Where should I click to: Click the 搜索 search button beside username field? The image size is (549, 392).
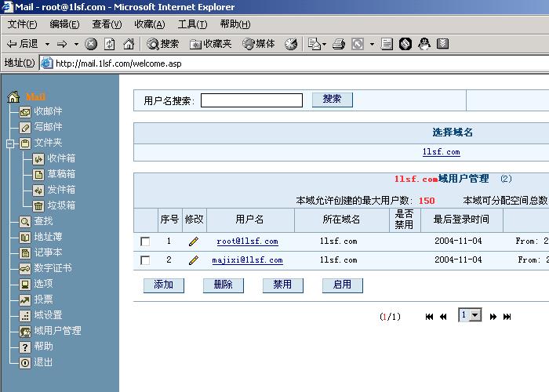(x=332, y=100)
